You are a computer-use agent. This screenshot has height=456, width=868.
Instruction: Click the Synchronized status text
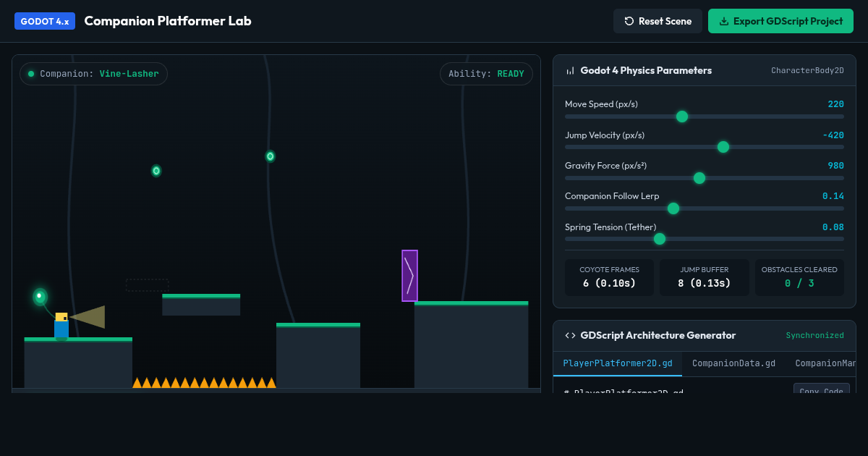pos(815,336)
